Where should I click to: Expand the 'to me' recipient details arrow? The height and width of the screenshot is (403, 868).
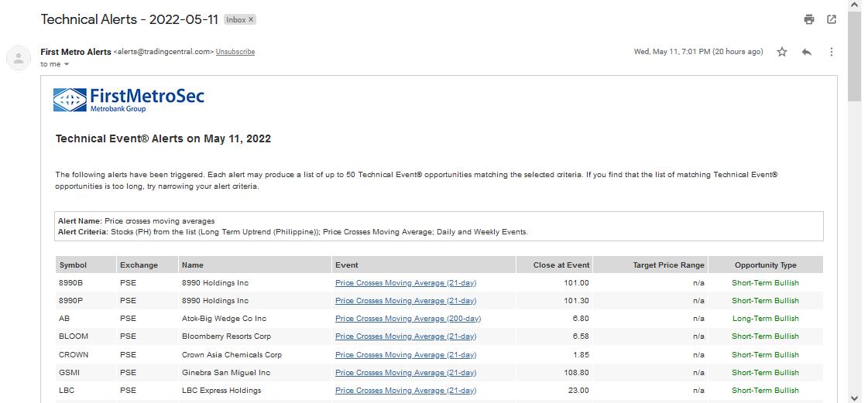point(67,64)
